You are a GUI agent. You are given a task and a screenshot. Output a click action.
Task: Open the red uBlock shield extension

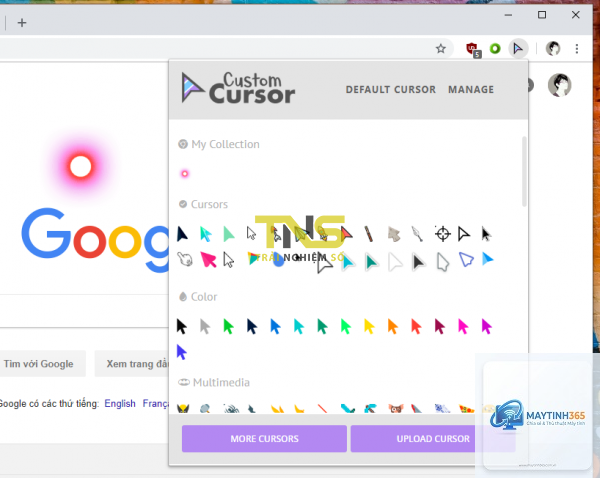[473, 49]
